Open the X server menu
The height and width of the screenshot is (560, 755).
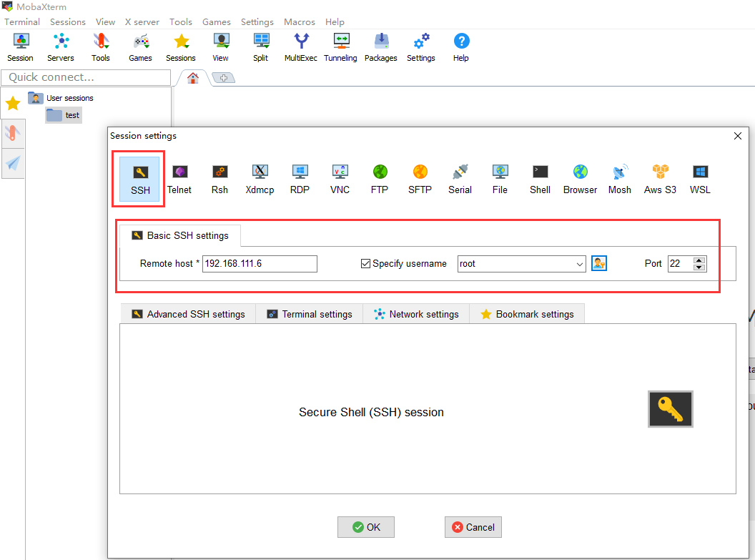[x=142, y=21]
